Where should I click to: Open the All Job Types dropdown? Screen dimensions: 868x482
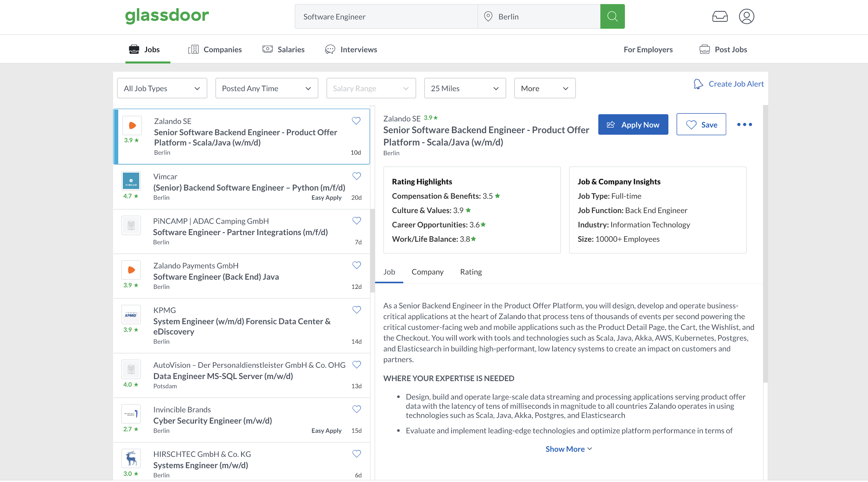162,88
